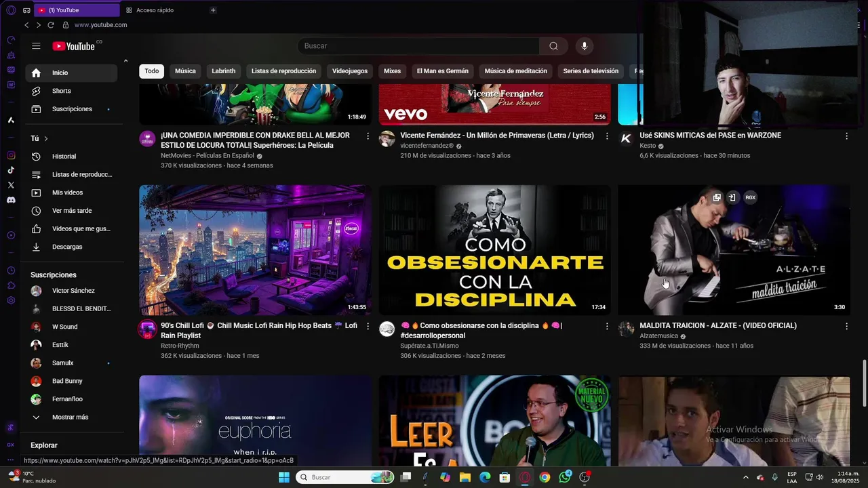Show hidden system tray icons

tap(745, 477)
